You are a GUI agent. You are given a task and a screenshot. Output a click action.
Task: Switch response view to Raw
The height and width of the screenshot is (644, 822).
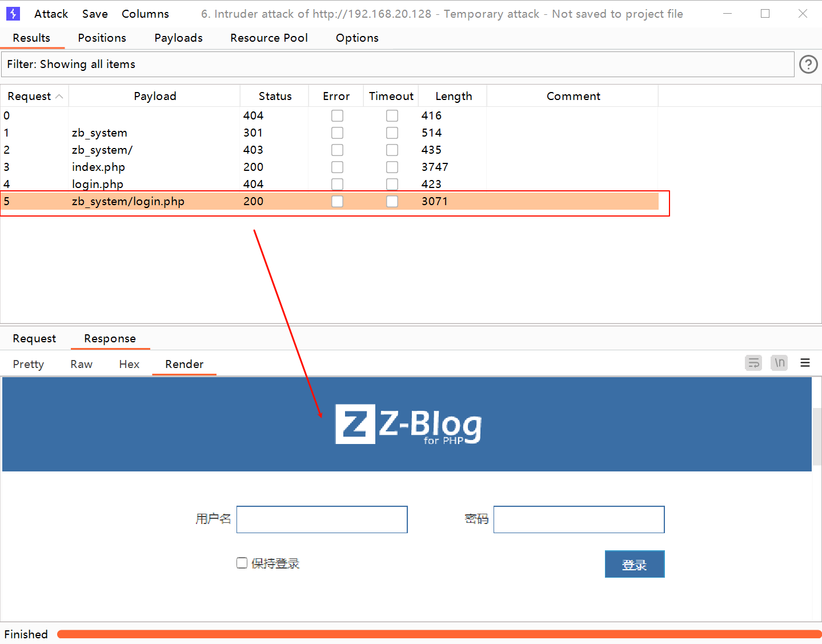(82, 364)
